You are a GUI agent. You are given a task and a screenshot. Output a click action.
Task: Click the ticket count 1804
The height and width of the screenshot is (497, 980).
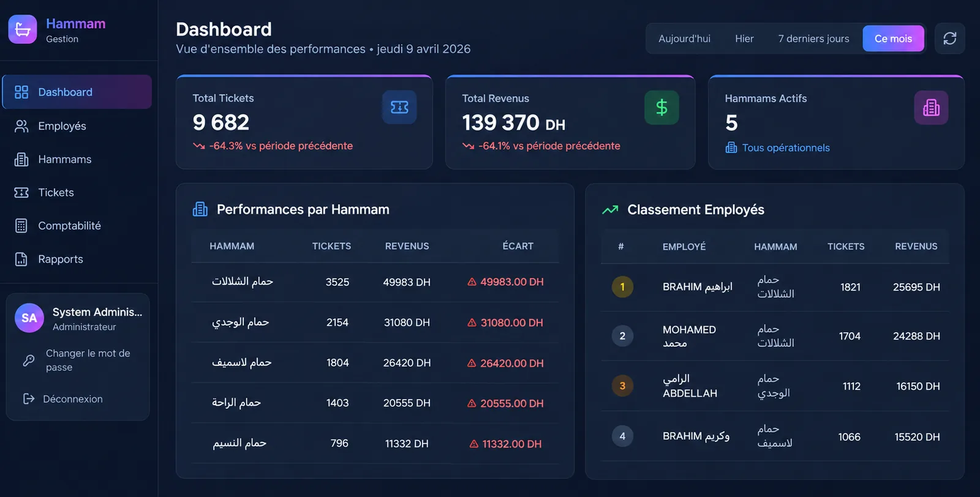coord(337,363)
